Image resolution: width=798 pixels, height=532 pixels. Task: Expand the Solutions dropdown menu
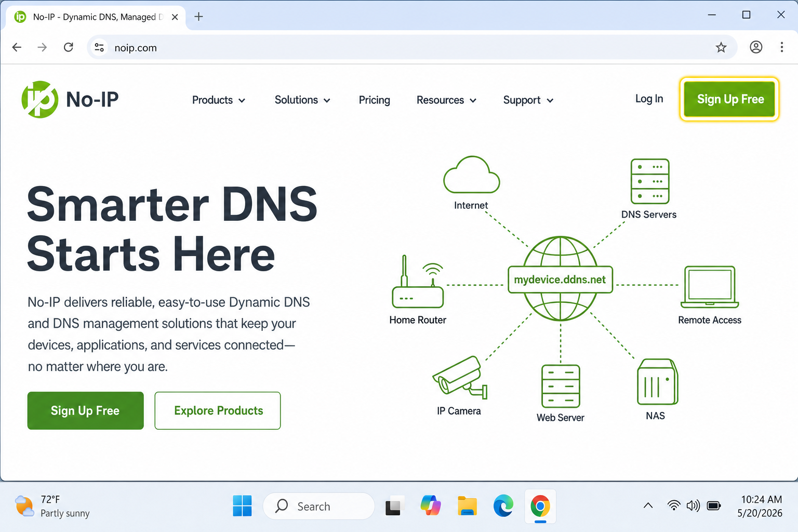(302, 100)
